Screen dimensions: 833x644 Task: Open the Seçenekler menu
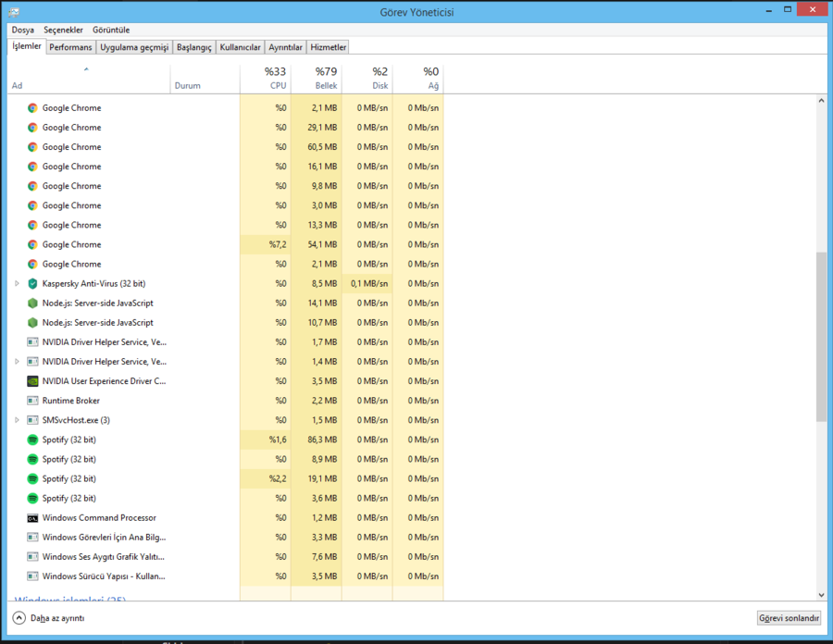(x=63, y=30)
